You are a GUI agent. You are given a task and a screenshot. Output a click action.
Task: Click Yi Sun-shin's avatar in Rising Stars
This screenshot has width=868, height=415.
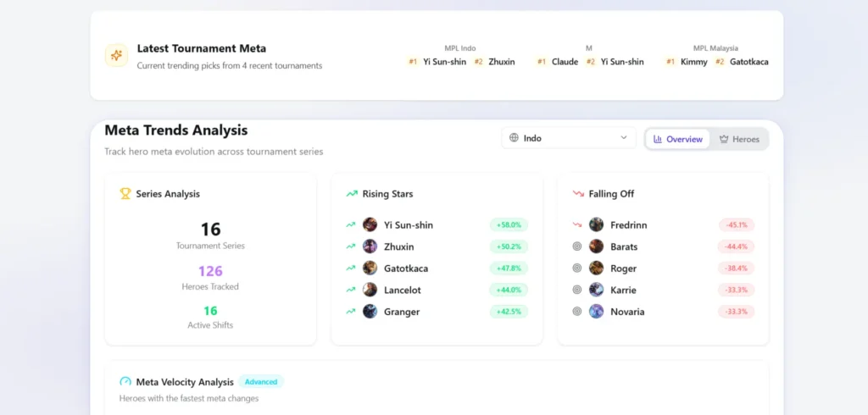point(370,224)
